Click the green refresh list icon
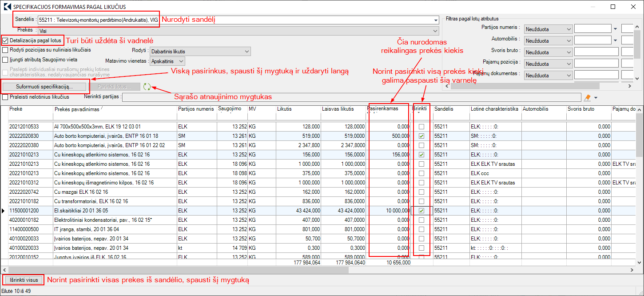The height and width of the screenshot is (296, 644). click(x=147, y=87)
